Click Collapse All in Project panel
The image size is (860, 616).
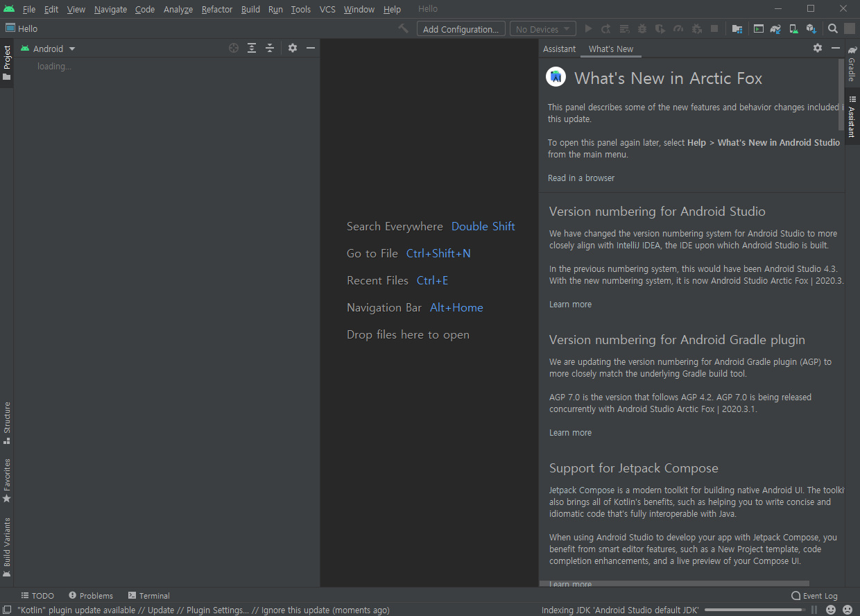pyautogui.click(x=270, y=48)
